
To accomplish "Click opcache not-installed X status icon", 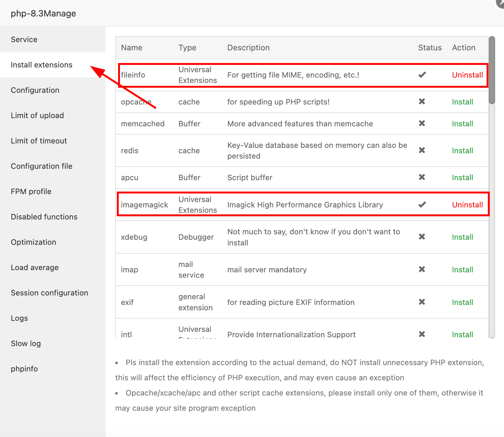I will (422, 101).
